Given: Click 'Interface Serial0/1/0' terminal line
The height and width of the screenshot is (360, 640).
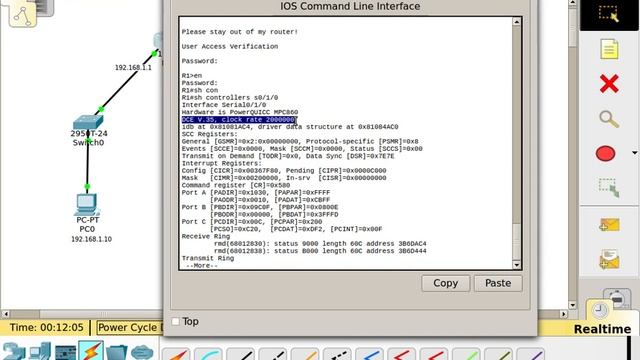Looking at the screenshot, I should point(224,105).
